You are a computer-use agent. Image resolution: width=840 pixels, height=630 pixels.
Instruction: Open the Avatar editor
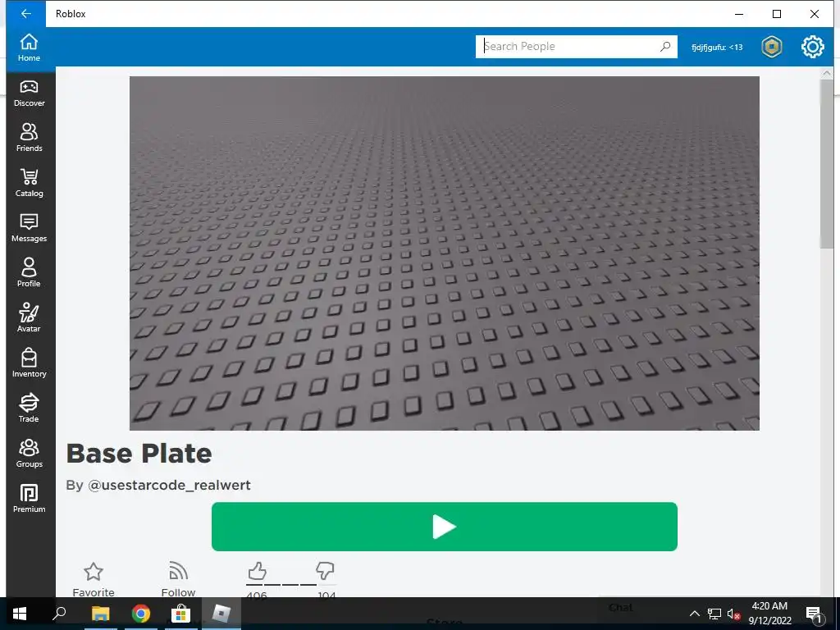tap(29, 319)
